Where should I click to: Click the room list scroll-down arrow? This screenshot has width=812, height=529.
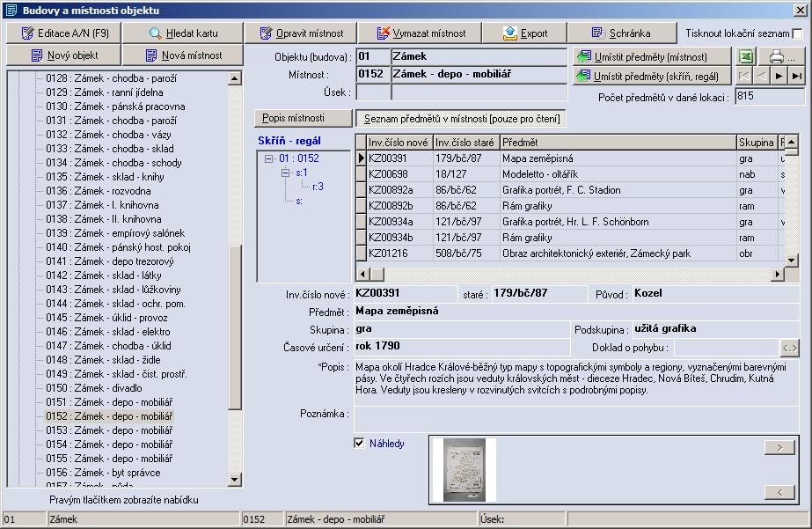click(235, 479)
